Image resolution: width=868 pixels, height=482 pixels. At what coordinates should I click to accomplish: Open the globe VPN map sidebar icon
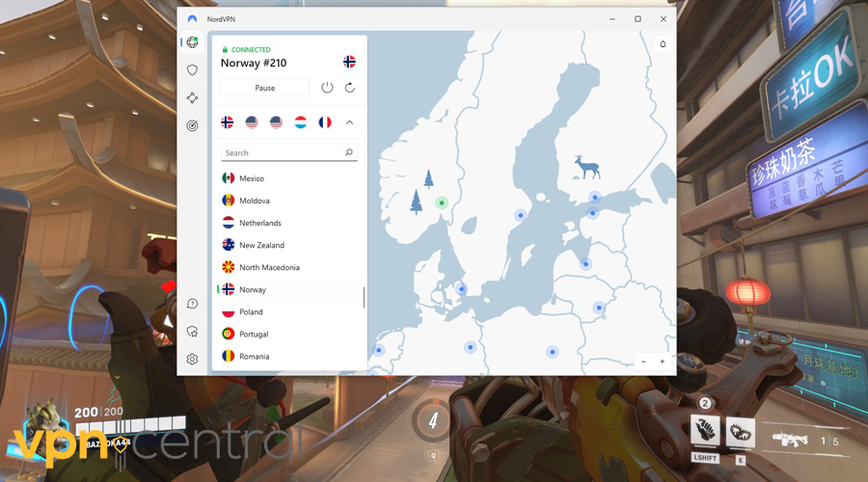pos(192,42)
